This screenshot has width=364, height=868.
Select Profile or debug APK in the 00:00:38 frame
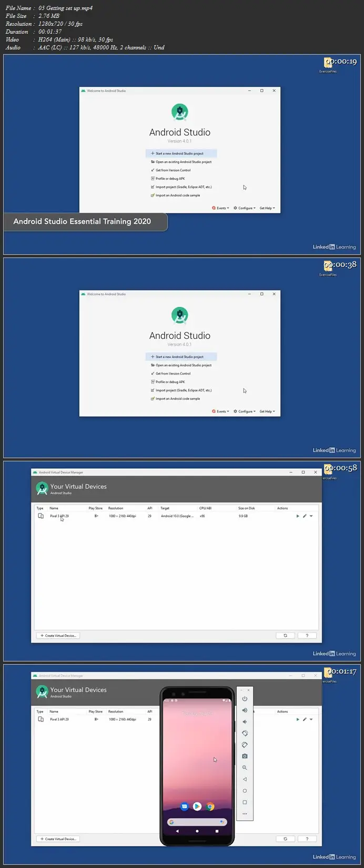tap(168, 382)
